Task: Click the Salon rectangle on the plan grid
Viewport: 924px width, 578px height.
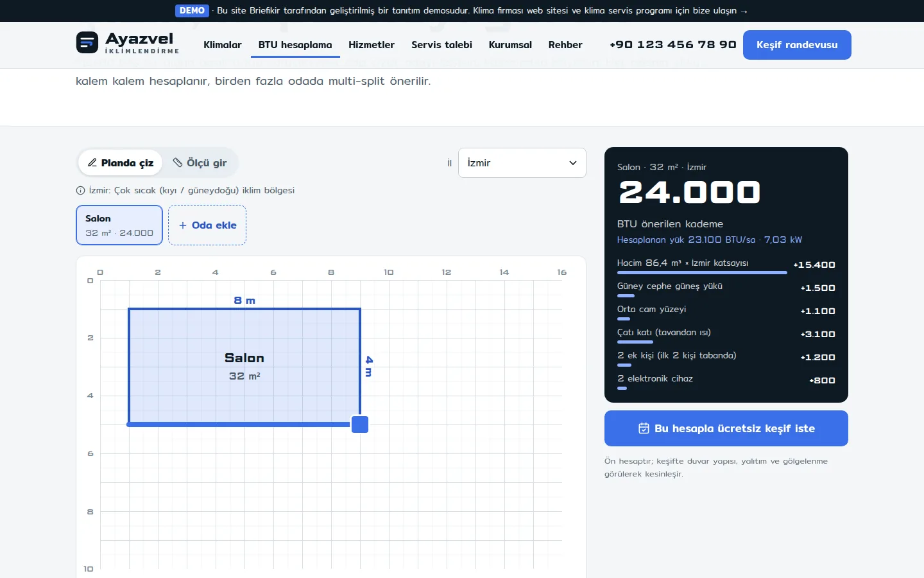Action: coord(244,367)
